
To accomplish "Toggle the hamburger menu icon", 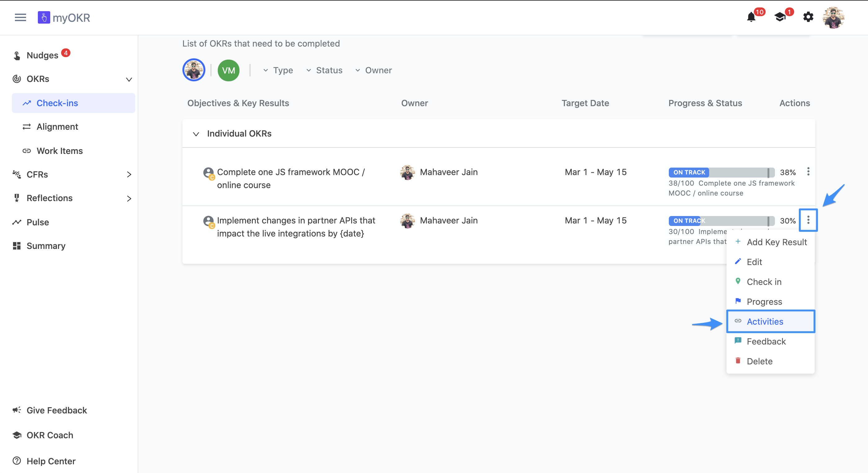I will pyautogui.click(x=20, y=17).
